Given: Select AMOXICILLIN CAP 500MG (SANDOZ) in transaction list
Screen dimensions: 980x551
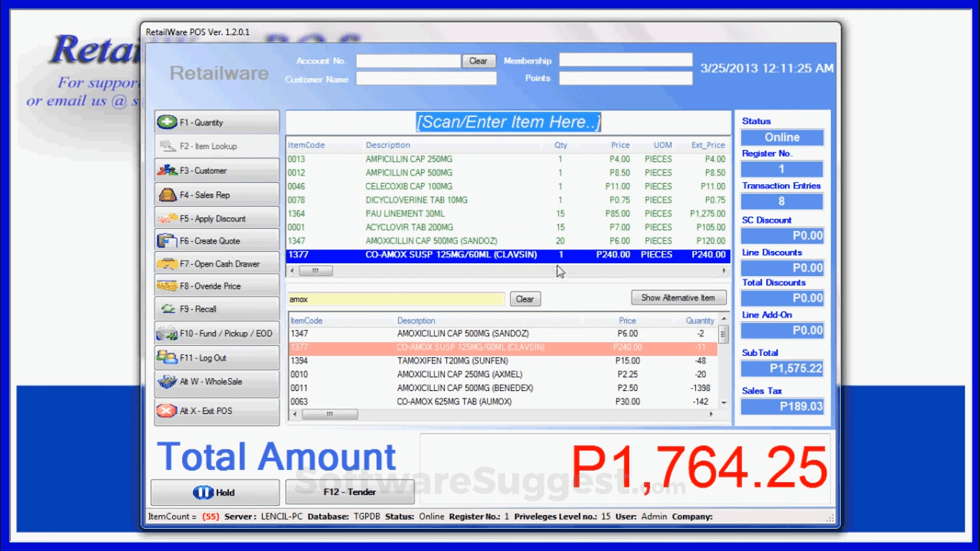Looking at the screenshot, I should pos(508,241).
